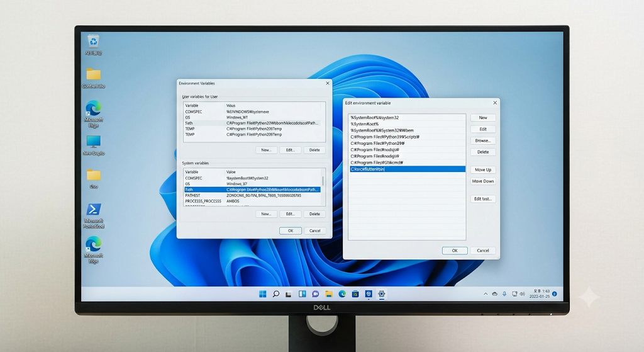644x352 pixels.
Task: Open the Chat taskbar icon
Action: coord(316,294)
